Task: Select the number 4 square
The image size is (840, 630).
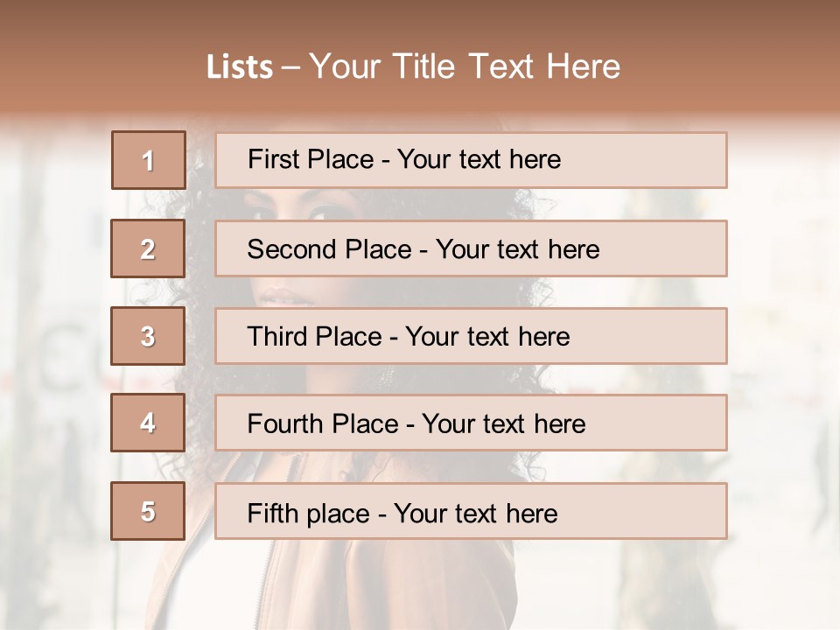Action: click(x=148, y=423)
